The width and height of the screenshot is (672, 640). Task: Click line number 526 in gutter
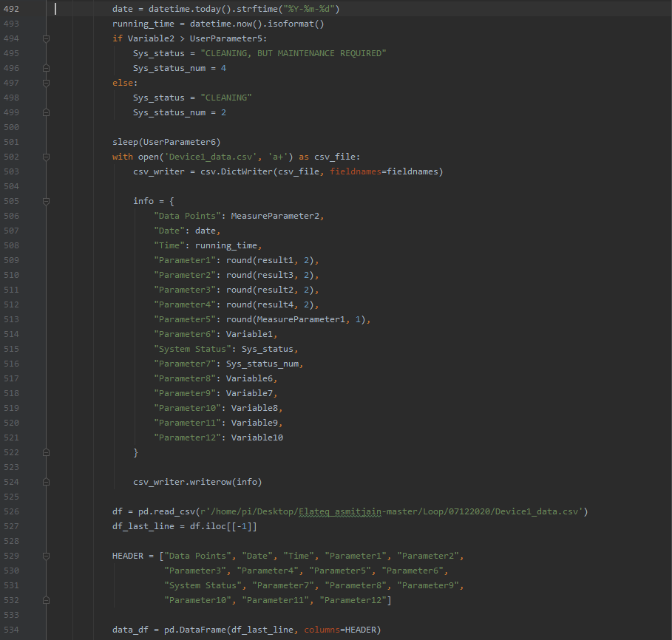pyautogui.click(x=12, y=511)
